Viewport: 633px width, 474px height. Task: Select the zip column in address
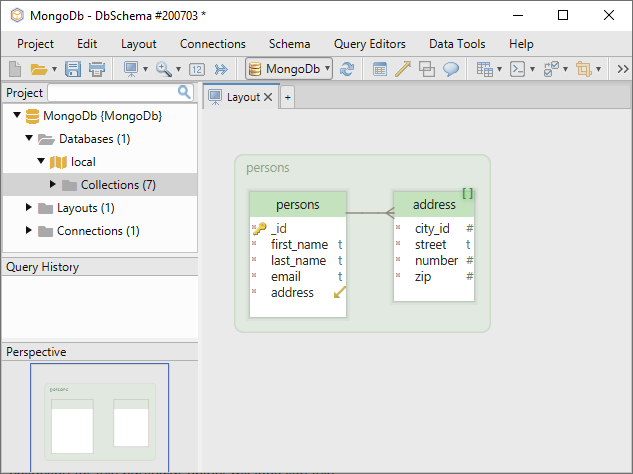click(x=434, y=277)
